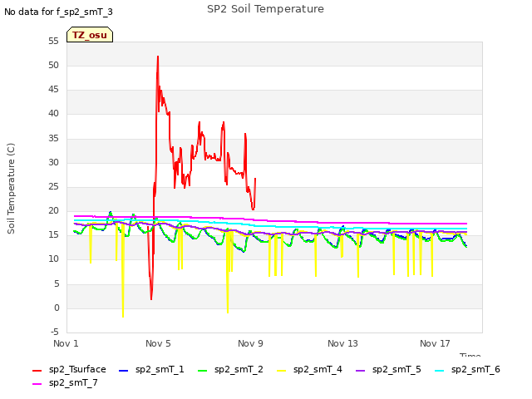Toggle sp2_smT_1 series in legend
Screen dimensions: 532x399
click(151, 369)
